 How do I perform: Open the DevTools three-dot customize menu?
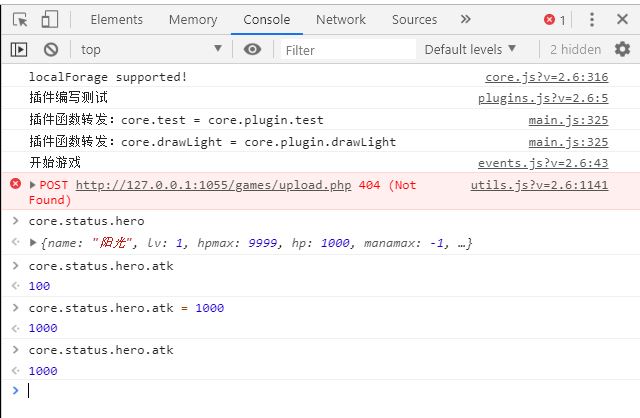591,19
